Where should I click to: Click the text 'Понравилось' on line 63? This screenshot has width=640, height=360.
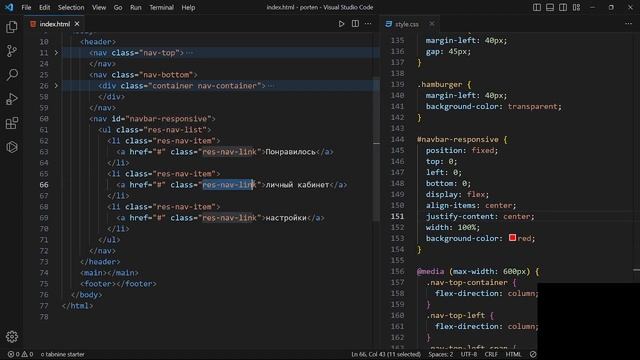291,152
